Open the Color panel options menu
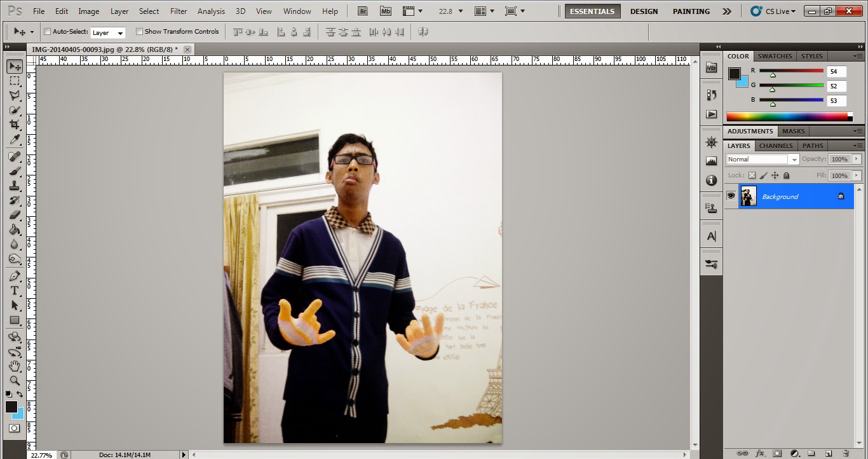Image resolution: width=868 pixels, height=459 pixels. (858, 56)
